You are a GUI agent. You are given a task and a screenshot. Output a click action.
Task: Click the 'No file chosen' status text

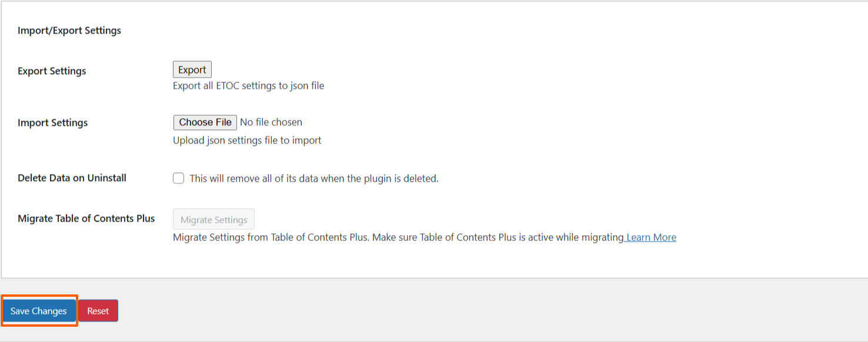coord(271,122)
